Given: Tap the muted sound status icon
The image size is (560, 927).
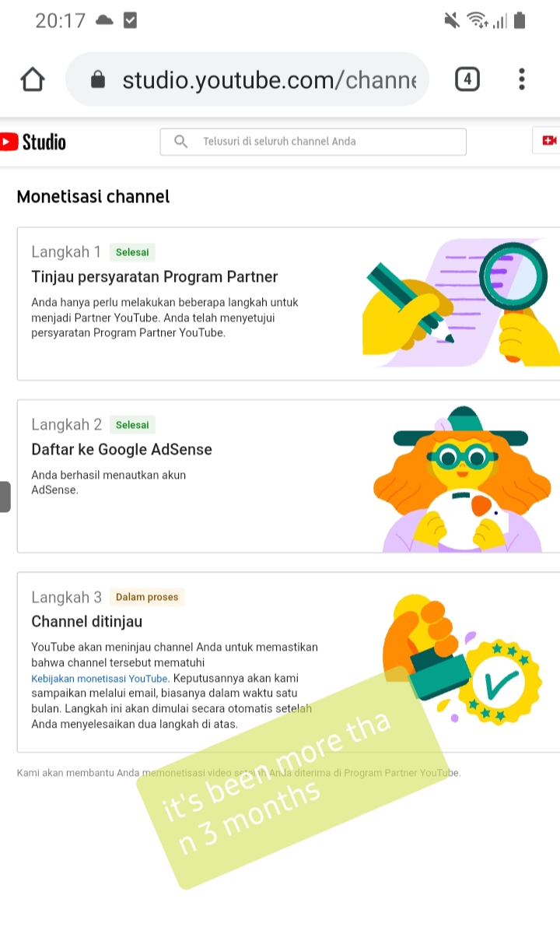Looking at the screenshot, I should coord(452,21).
